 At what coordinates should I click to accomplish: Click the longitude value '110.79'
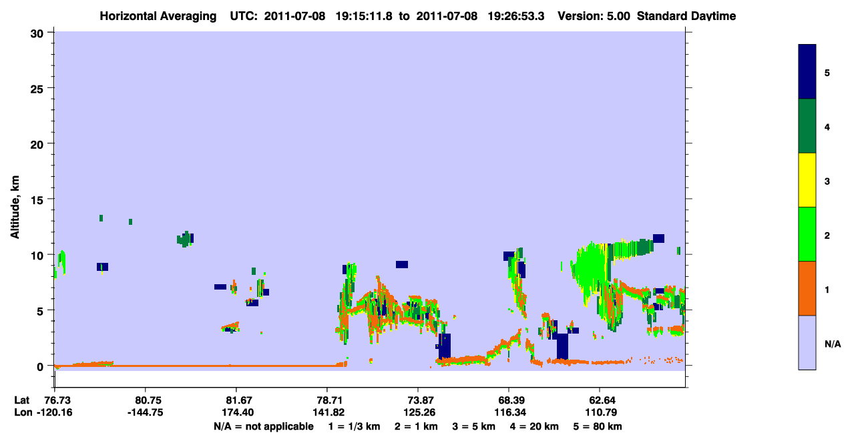click(600, 412)
